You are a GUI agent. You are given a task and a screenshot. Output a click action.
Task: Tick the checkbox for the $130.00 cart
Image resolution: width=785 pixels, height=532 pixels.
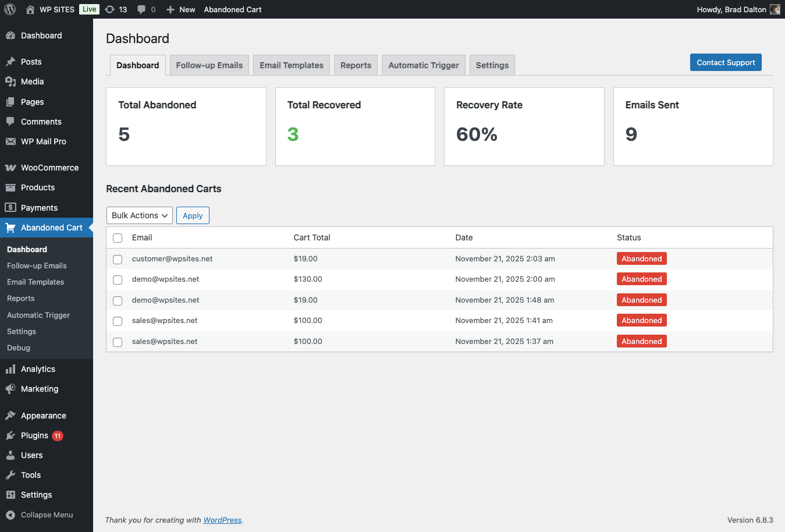click(118, 280)
